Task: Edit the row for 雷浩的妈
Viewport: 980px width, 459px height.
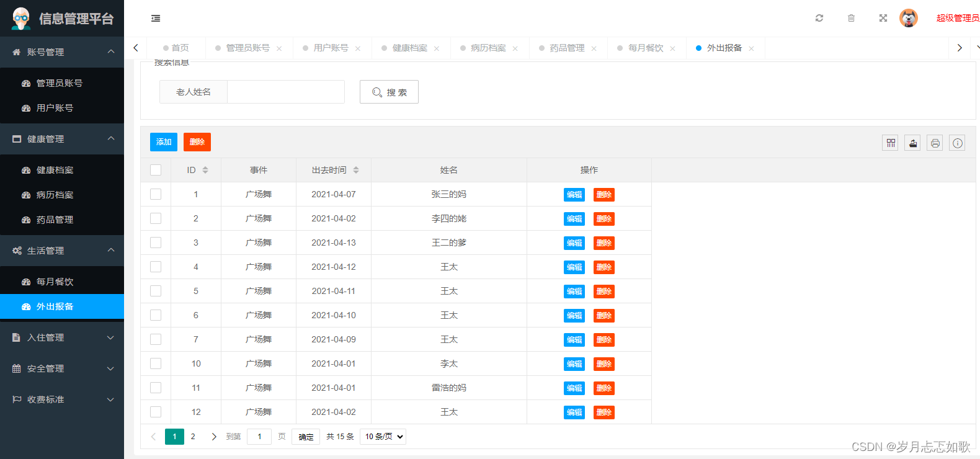Action: 574,388
